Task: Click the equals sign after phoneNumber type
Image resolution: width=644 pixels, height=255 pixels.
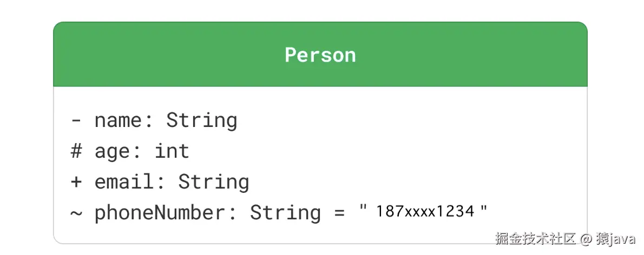Action: coord(339,213)
